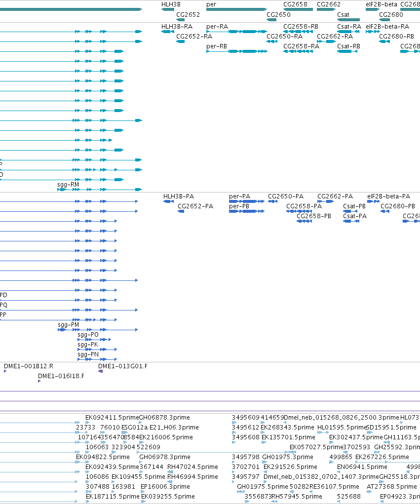Viewport: 420px width, 504px height.
Task: Select the RH47024.5prime EST label
Action: [193, 467]
